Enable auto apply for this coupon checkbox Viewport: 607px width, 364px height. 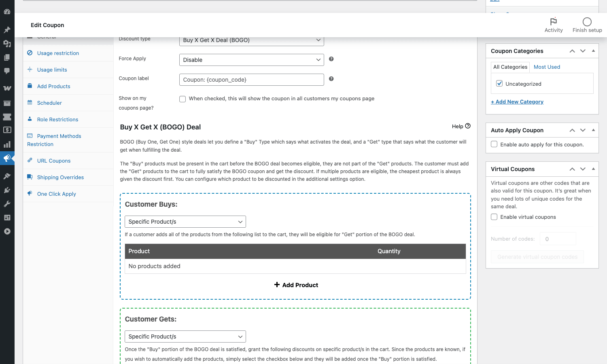click(494, 144)
